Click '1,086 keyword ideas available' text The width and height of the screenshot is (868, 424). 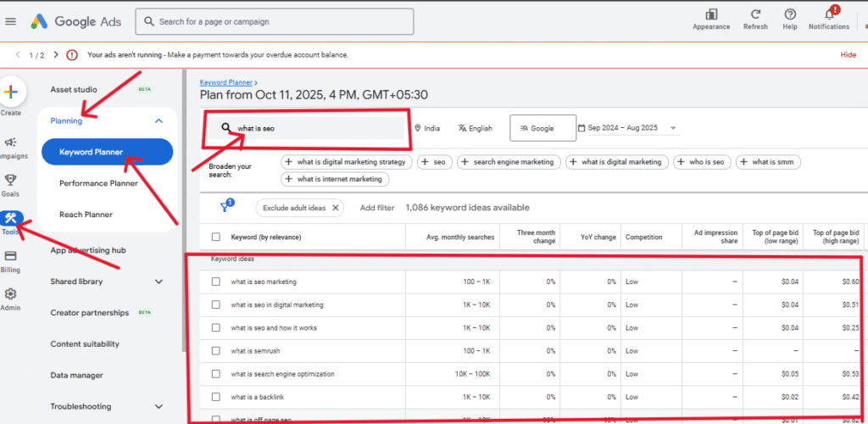[x=467, y=208]
